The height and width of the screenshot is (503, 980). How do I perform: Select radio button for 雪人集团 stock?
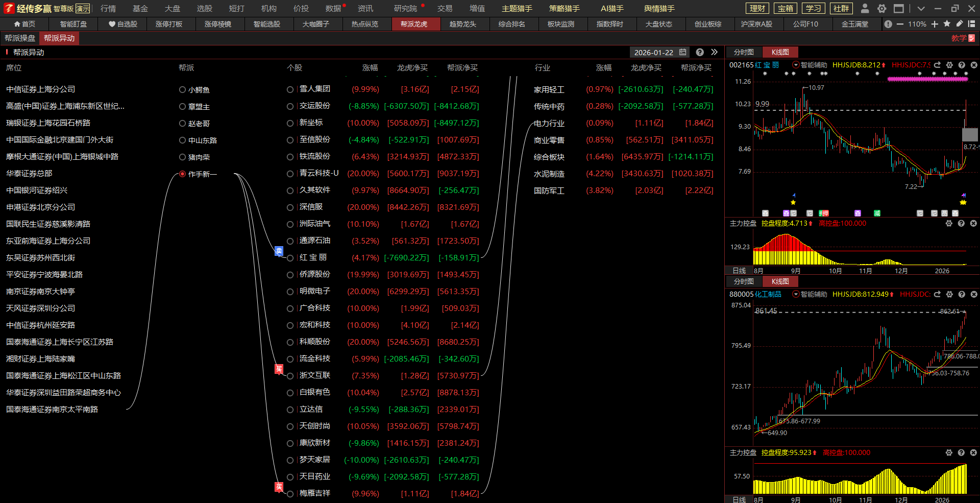[290, 89]
